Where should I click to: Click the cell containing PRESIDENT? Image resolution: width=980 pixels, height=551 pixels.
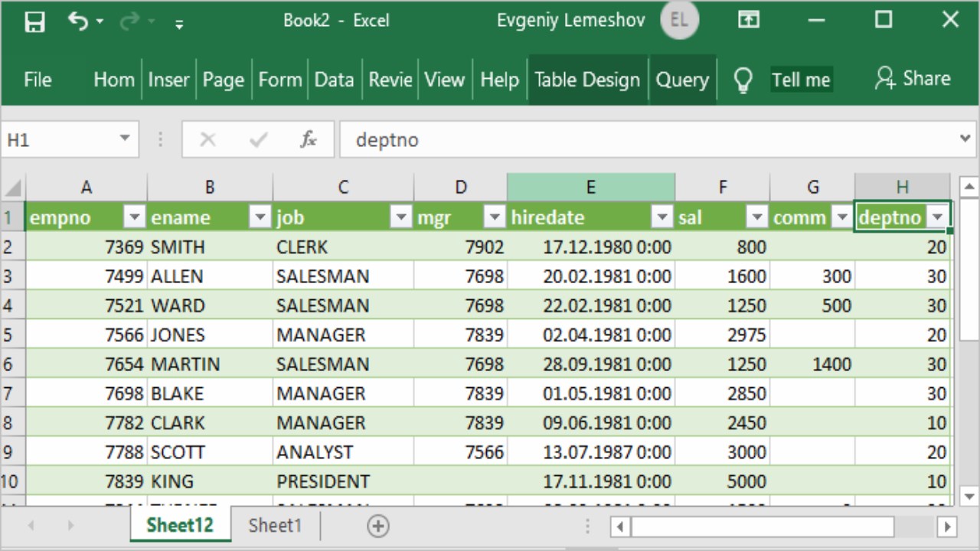point(343,481)
